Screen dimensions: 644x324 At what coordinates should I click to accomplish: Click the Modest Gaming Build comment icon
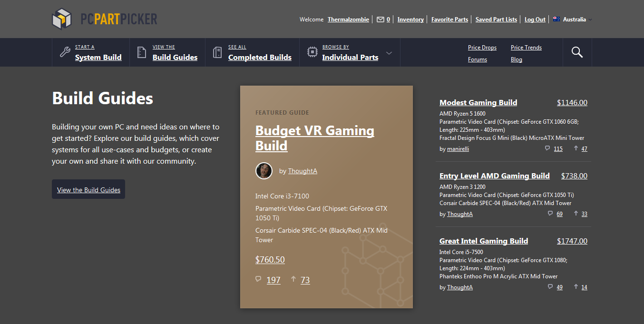pos(547,148)
